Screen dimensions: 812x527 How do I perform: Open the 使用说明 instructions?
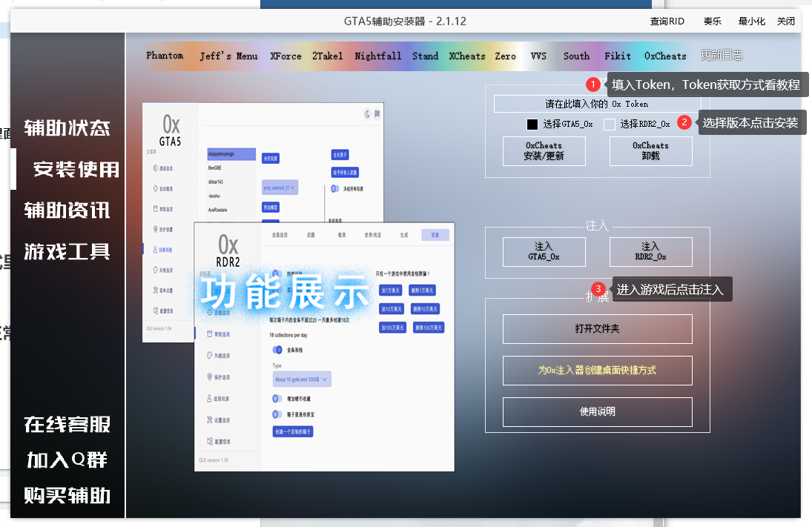pos(597,411)
